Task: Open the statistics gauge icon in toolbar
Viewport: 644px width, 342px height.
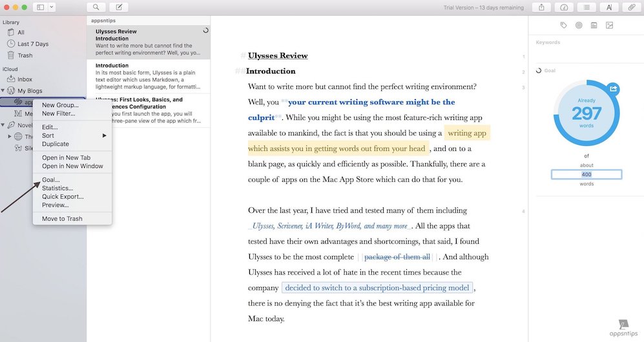Action: point(563,7)
